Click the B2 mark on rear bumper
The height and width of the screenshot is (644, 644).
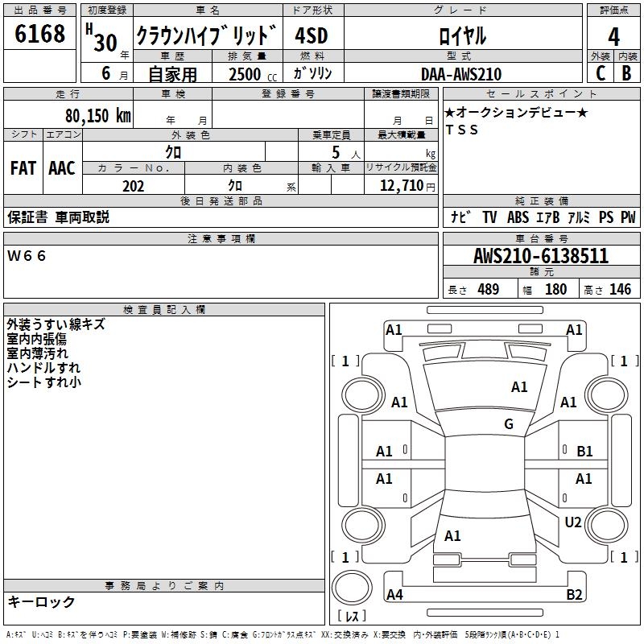click(x=574, y=595)
